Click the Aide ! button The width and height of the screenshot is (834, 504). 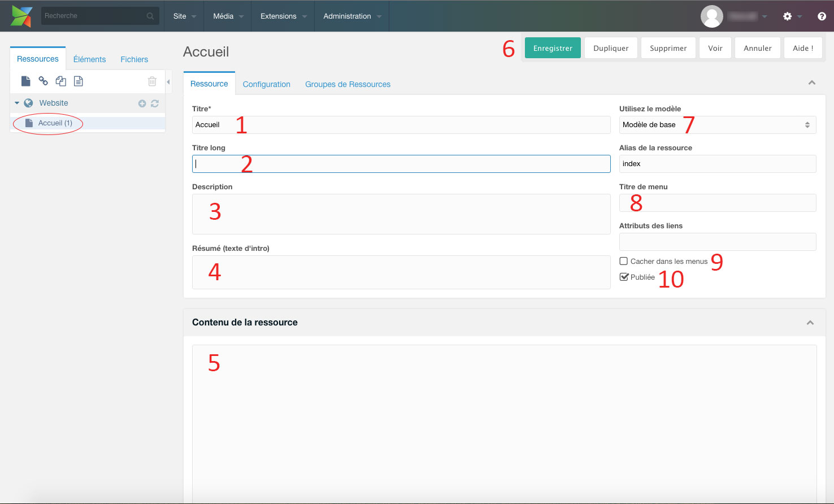tap(803, 48)
